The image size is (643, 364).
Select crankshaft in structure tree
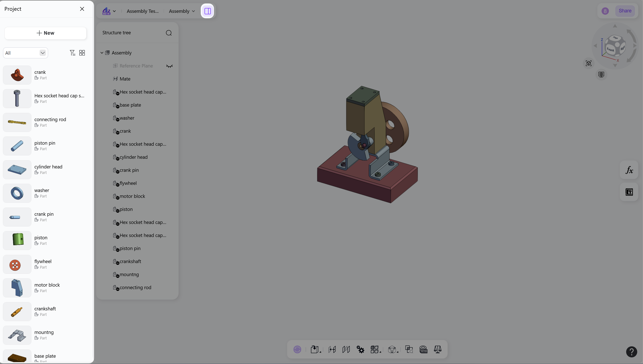130,261
